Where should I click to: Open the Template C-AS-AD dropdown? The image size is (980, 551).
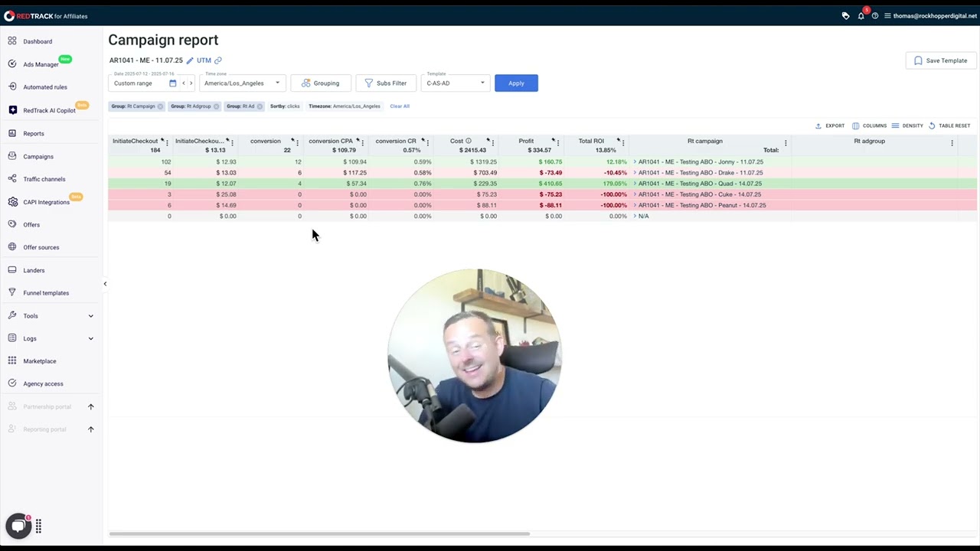pos(456,83)
